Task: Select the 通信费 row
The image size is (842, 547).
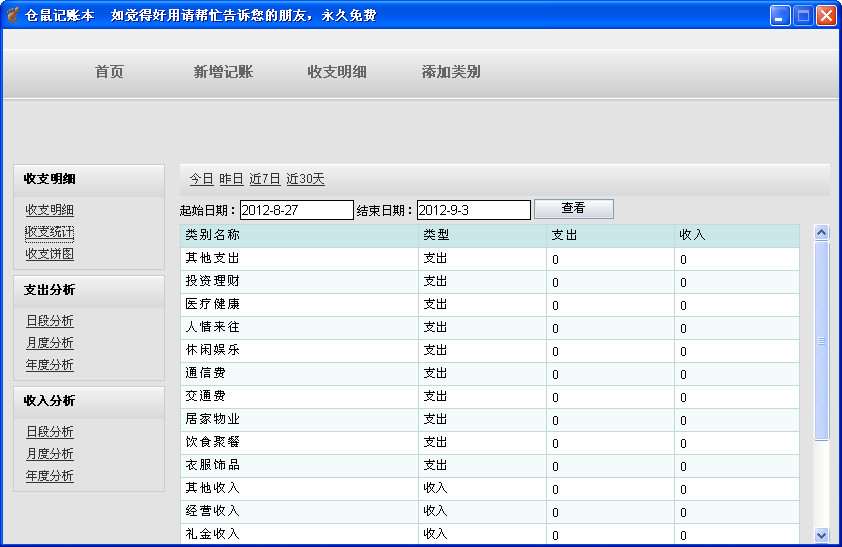Action: tap(490, 374)
